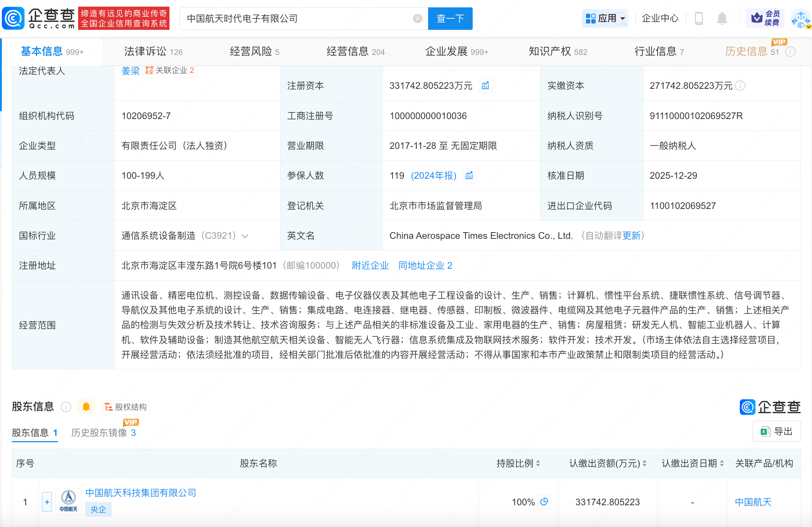
Task: Click the 查一下 search button
Action: (x=450, y=18)
